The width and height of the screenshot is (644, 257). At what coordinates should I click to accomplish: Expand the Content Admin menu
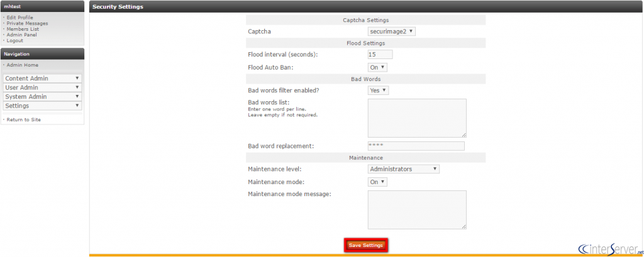(x=42, y=79)
